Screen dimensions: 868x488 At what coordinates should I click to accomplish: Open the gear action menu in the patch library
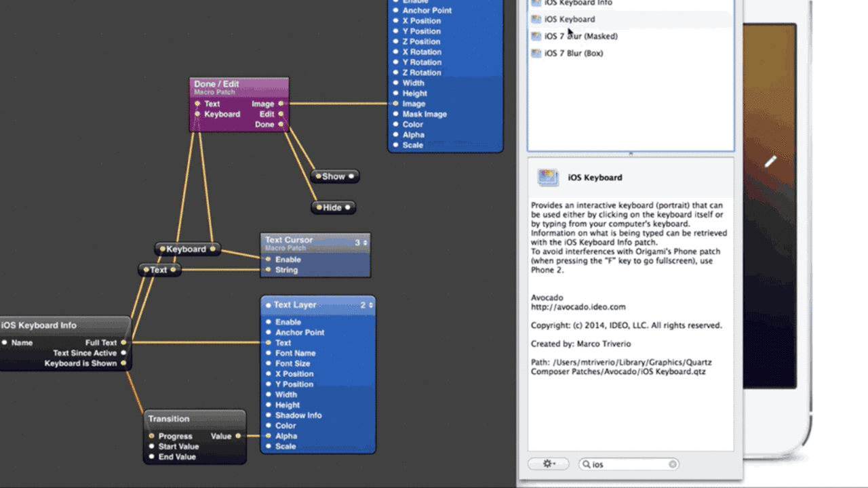[x=549, y=464]
